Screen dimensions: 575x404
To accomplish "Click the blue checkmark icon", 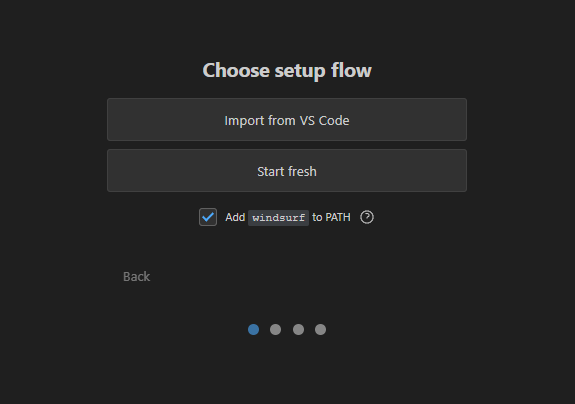I will (208, 217).
